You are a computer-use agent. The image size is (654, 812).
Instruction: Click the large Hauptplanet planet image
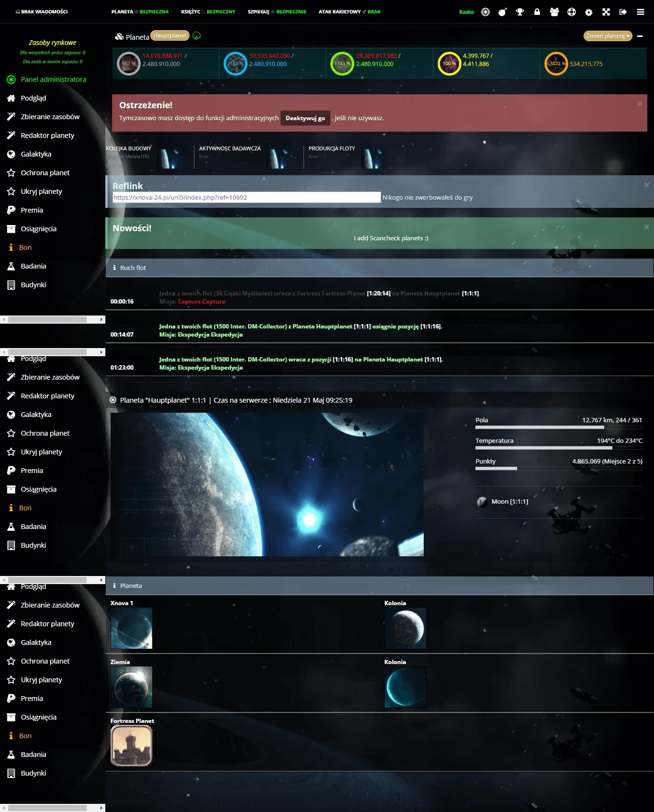click(x=267, y=485)
